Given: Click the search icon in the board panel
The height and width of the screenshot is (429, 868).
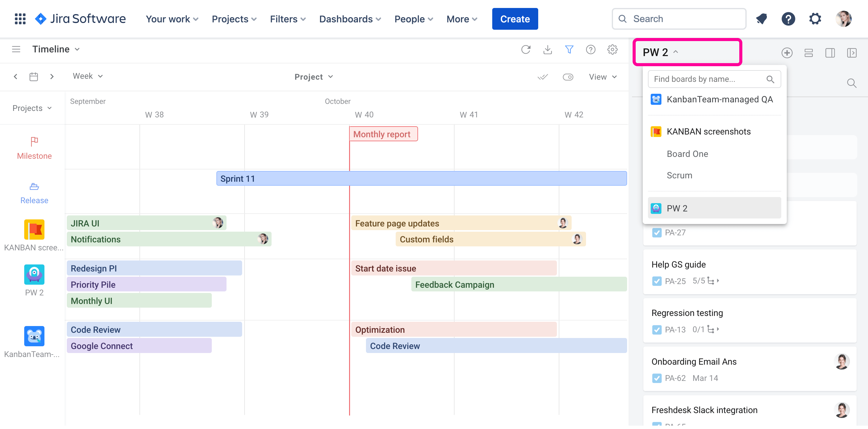Looking at the screenshot, I should (852, 83).
